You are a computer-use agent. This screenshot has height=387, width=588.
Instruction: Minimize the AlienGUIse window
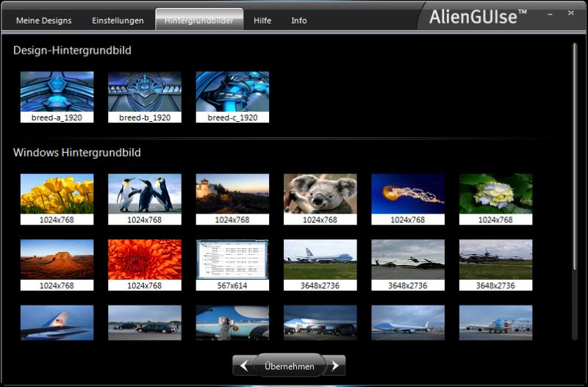click(551, 14)
